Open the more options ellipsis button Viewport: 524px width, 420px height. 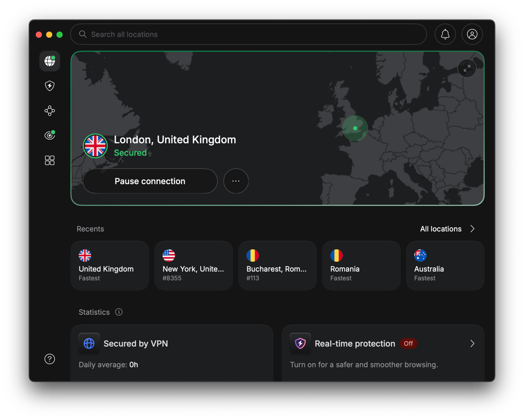point(236,181)
